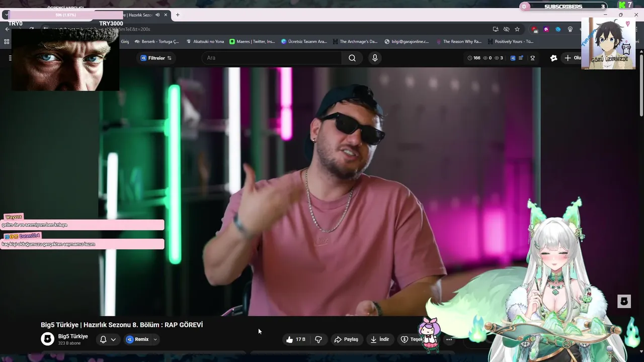Viewport: 644px width, 362px height.
Task: Open The Reason Why Ra... bookmark
Action: (x=459, y=42)
